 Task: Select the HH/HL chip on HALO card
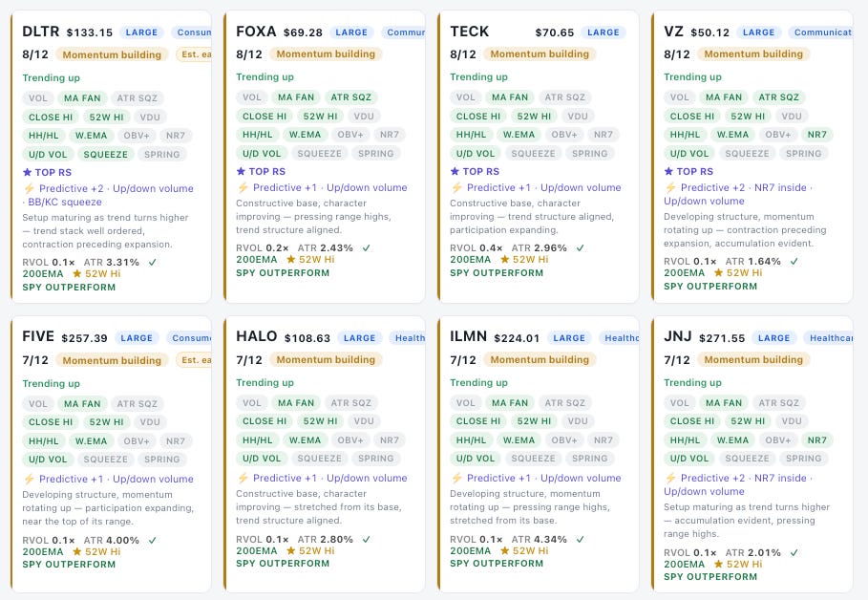258,440
